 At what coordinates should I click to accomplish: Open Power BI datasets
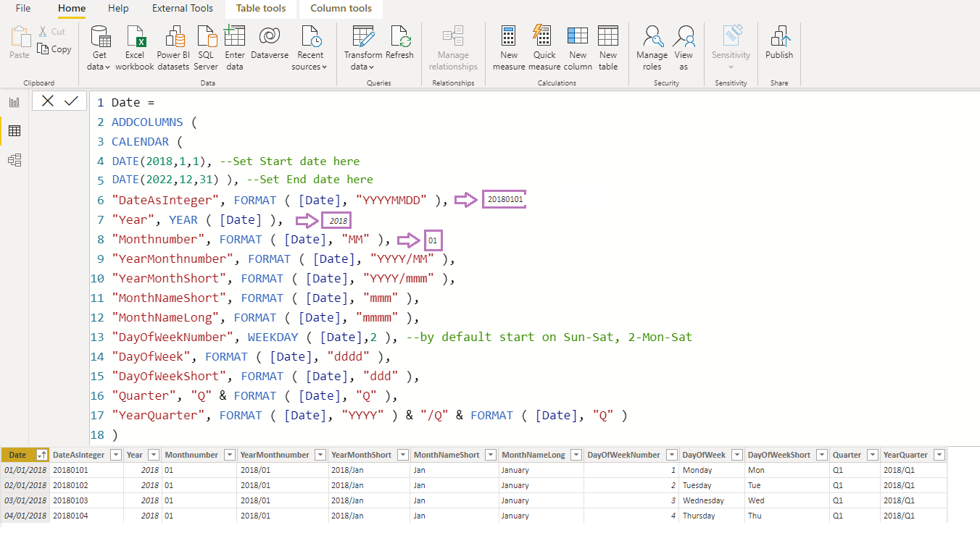click(x=173, y=48)
